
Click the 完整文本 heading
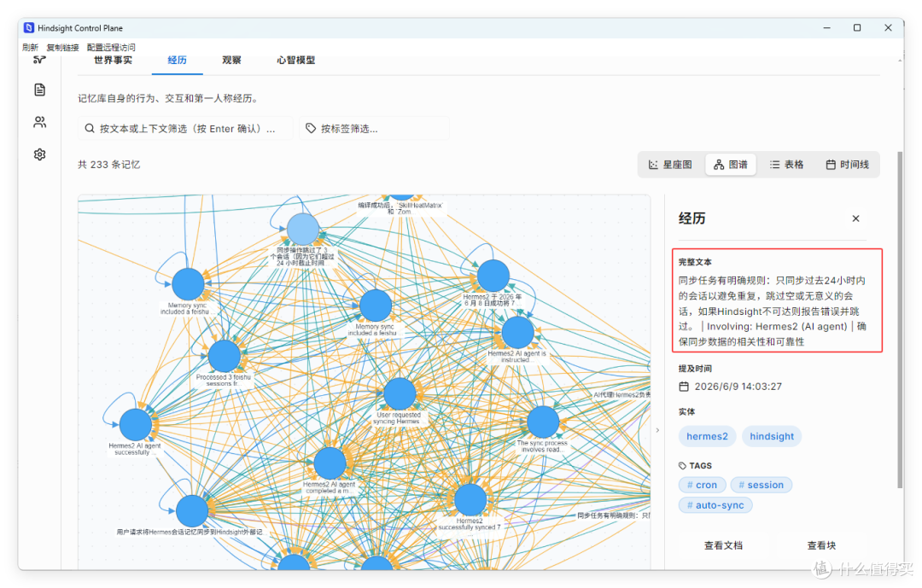click(695, 262)
